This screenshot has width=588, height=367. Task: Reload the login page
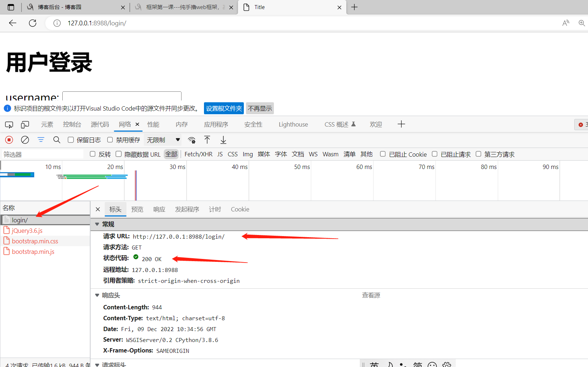click(33, 23)
